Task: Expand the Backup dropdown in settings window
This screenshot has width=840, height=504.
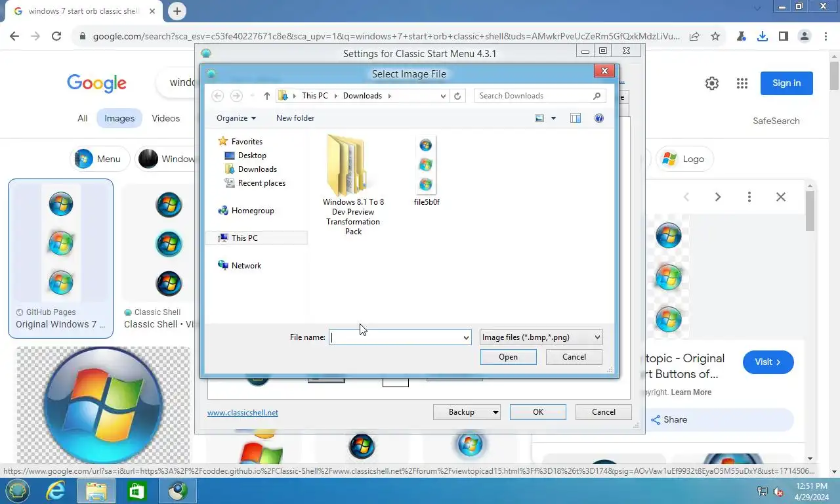Action: pyautogui.click(x=495, y=412)
